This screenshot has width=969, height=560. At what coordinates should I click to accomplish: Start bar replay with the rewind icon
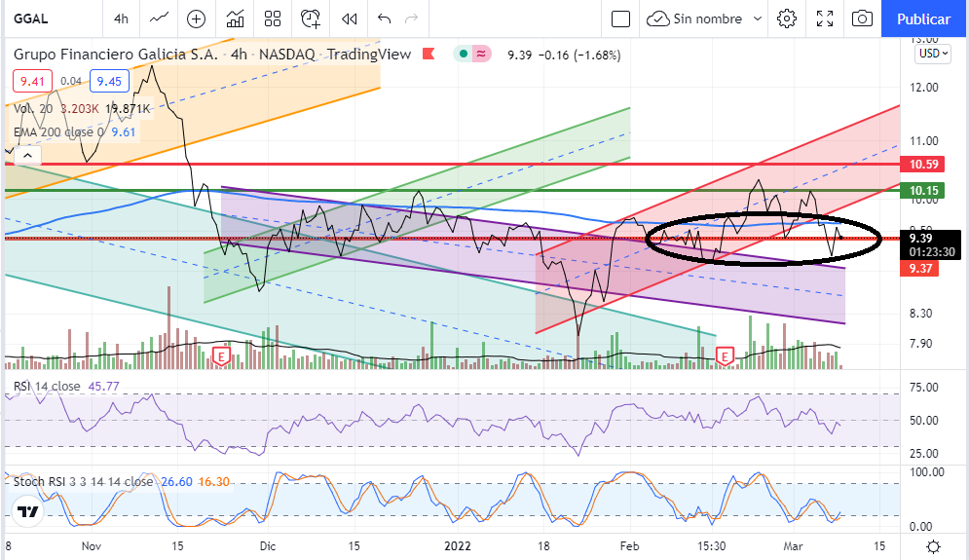tap(350, 19)
